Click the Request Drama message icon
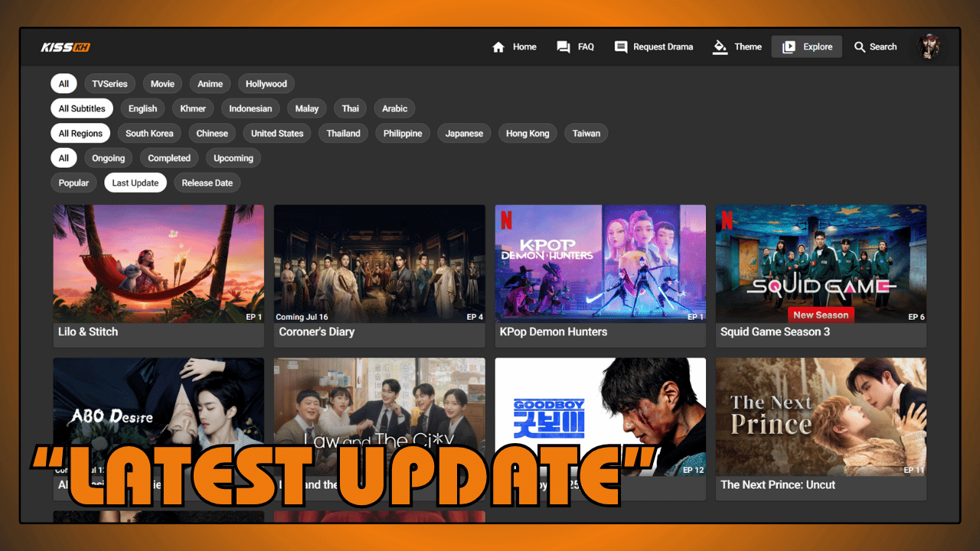 621,47
